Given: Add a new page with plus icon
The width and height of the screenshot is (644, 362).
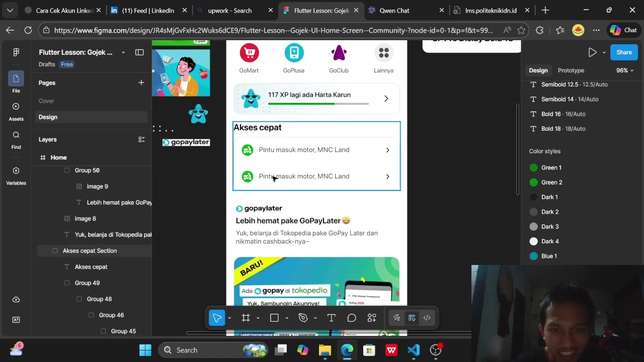Looking at the screenshot, I should [x=141, y=82].
